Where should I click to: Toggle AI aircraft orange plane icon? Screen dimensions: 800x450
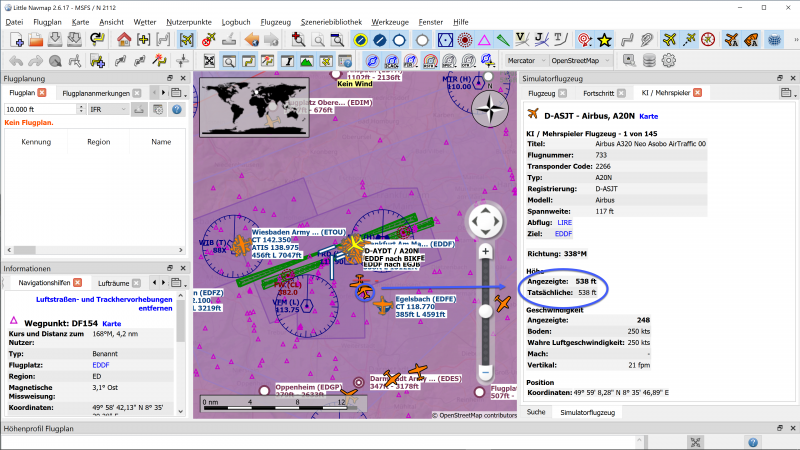(732, 39)
